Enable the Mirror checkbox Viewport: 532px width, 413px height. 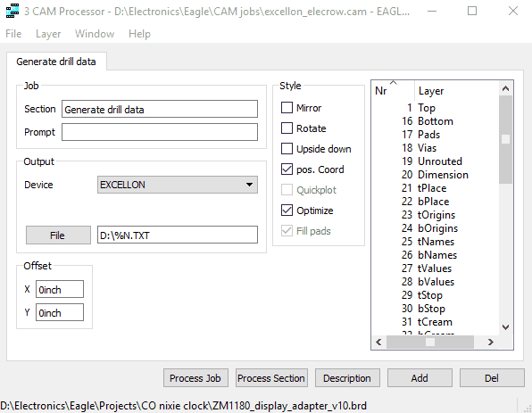click(287, 108)
